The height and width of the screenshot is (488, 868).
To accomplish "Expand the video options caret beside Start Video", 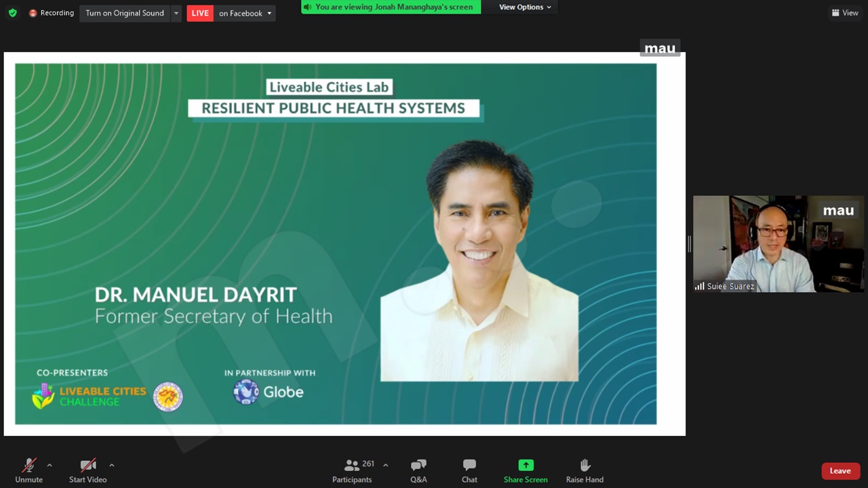I will click(111, 465).
